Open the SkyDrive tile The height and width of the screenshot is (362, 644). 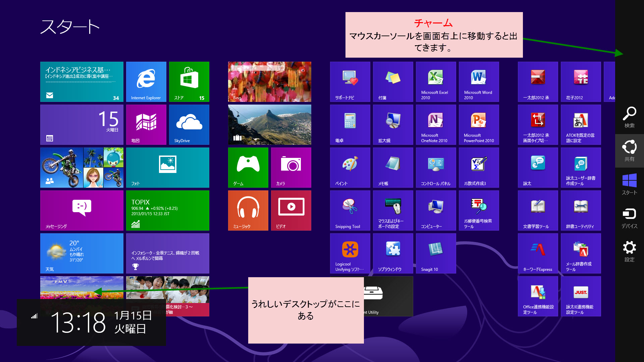(189, 124)
